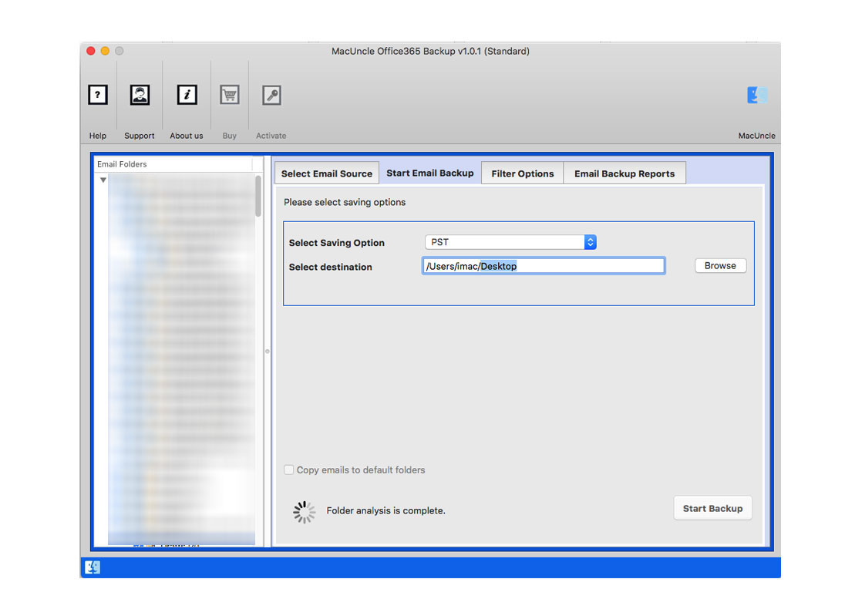Click inside the destination path field
Viewport: 845px width, 616px height.
tap(543, 265)
